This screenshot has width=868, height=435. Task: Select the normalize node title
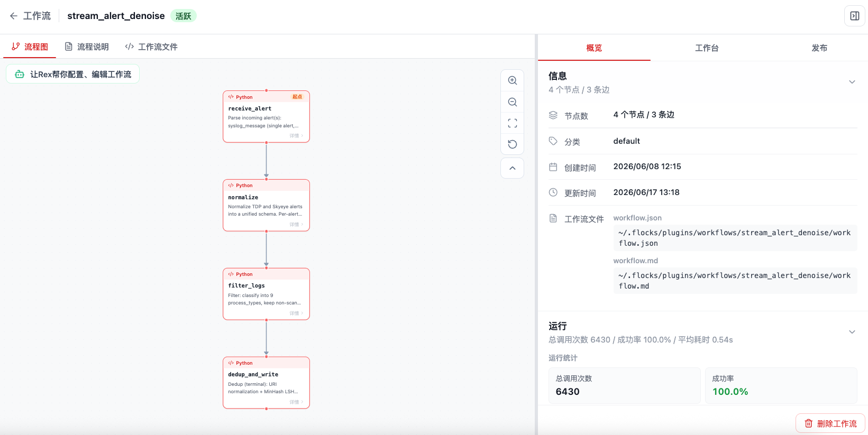pos(243,197)
